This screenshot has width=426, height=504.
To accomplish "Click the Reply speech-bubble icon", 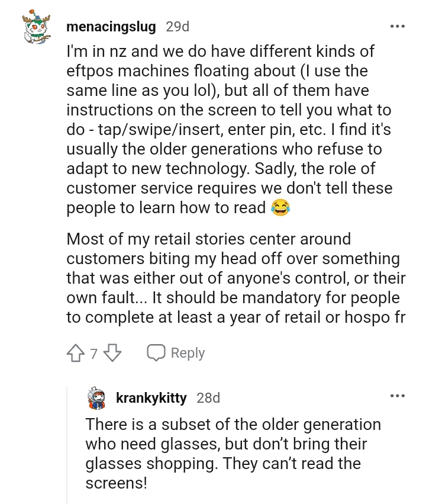I will click(156, 352).
